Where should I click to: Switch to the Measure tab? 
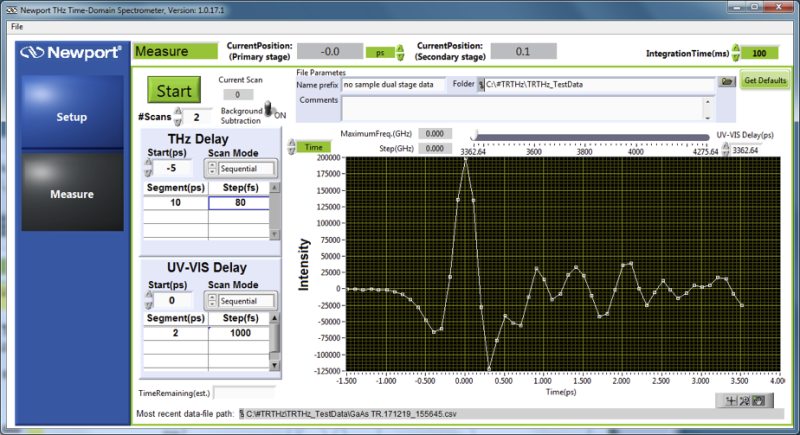pyautogui.click(x=71, y=194)
